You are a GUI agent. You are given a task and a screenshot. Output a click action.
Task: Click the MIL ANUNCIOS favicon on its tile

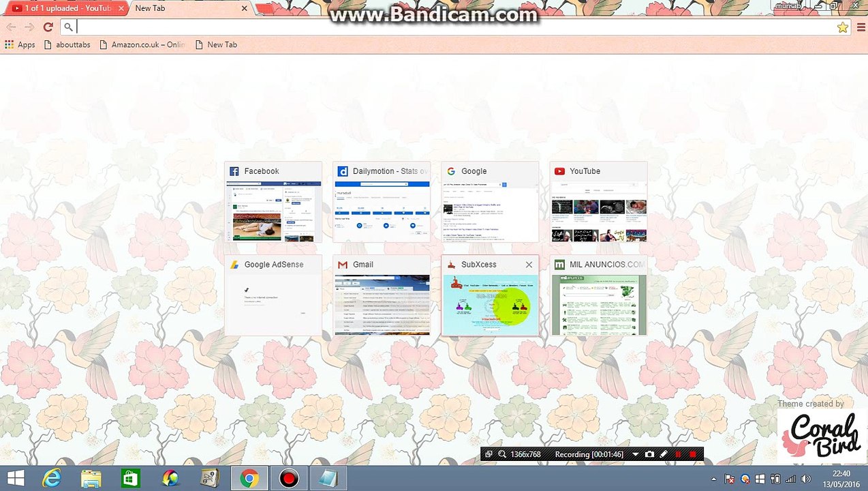[559, 265]
